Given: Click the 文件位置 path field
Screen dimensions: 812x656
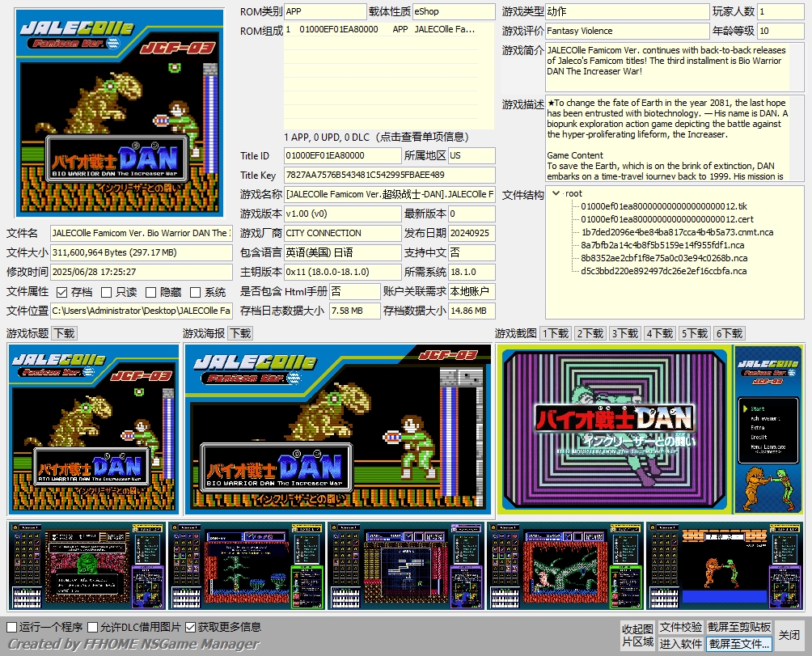Looking at the screenshot, I should [142, 311].
